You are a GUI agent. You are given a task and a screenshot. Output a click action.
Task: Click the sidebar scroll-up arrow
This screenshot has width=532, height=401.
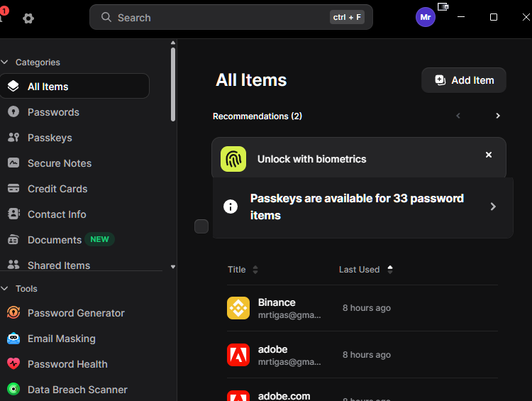[x=173, y=43]
